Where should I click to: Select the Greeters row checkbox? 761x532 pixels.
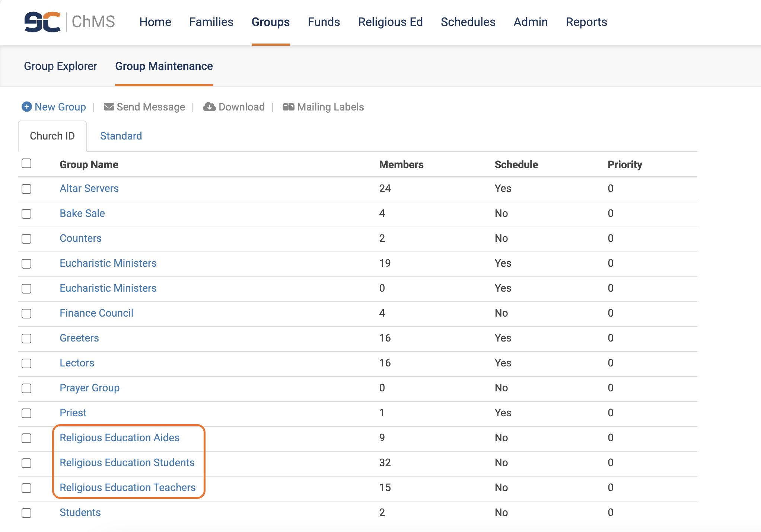26,339
